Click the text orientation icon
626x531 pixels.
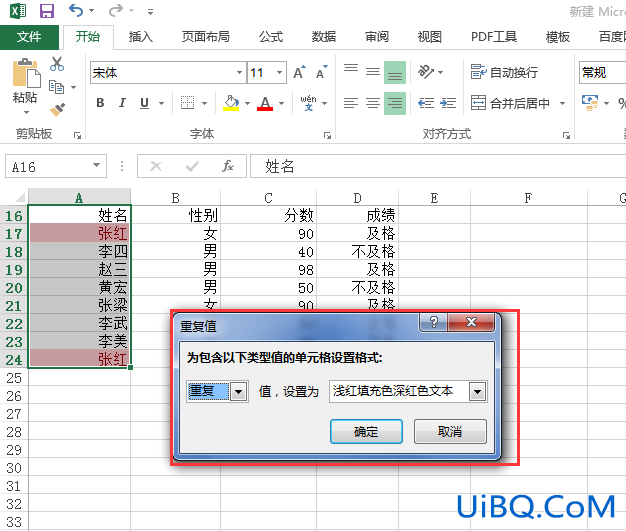426,72
